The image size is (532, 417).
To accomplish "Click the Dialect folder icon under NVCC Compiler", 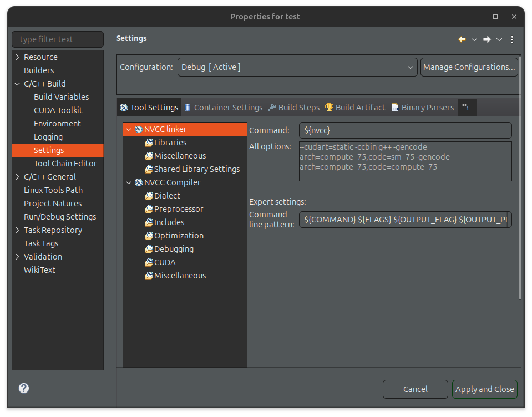I will [x=149, y=196].
